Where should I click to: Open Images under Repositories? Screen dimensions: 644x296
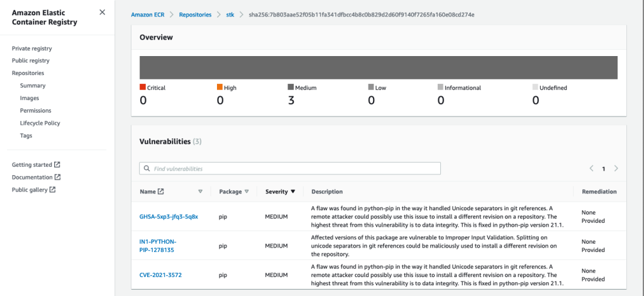[30, 98]
